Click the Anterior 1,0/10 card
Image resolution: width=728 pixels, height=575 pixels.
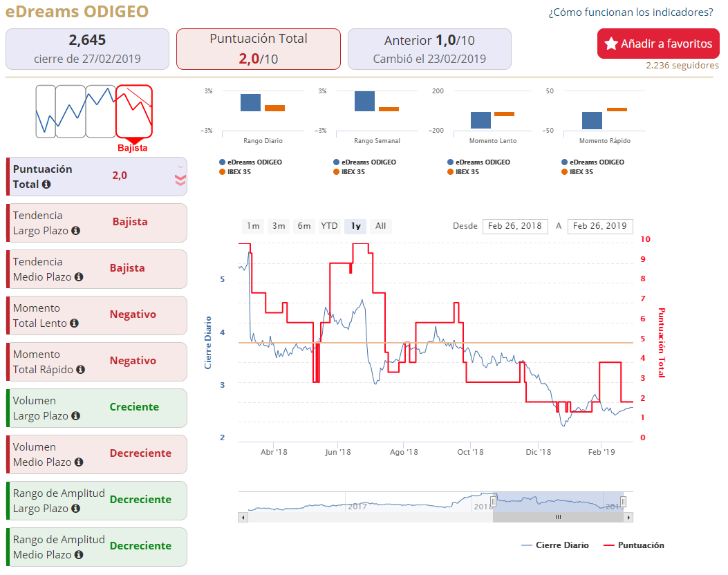pyautogui.click(x=429, y=49)
